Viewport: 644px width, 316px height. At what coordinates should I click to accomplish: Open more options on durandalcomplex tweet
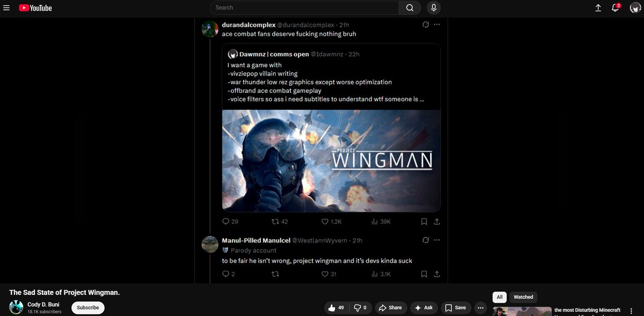(437, 25)
